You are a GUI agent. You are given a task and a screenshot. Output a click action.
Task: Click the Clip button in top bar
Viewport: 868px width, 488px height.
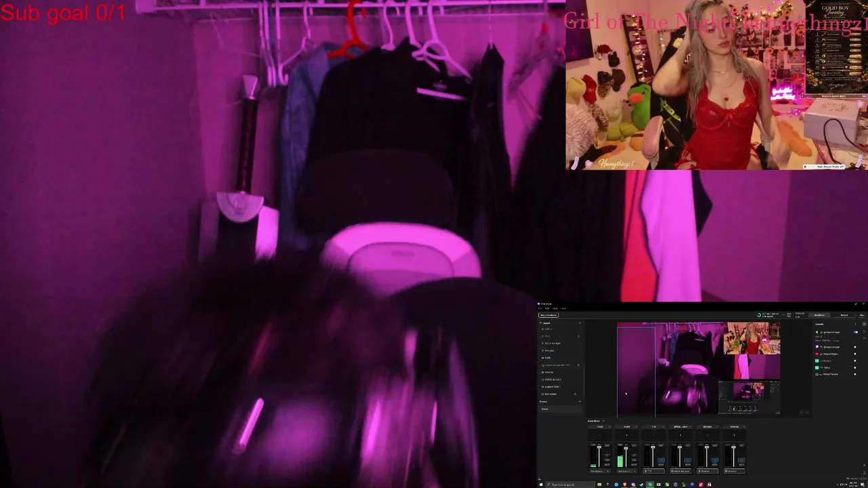pyautogui.click(x=861, y=315)
